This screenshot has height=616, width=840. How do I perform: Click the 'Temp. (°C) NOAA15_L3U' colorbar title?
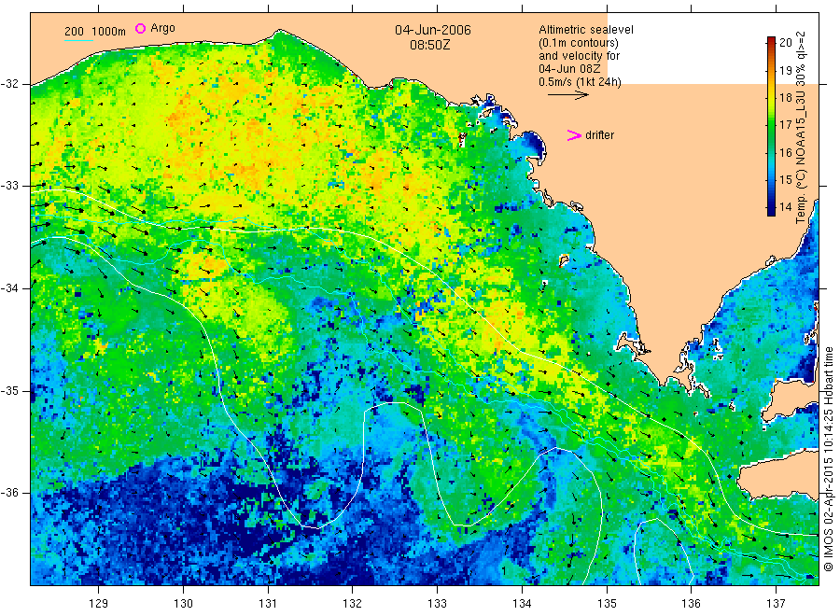[x=801, y=157]
